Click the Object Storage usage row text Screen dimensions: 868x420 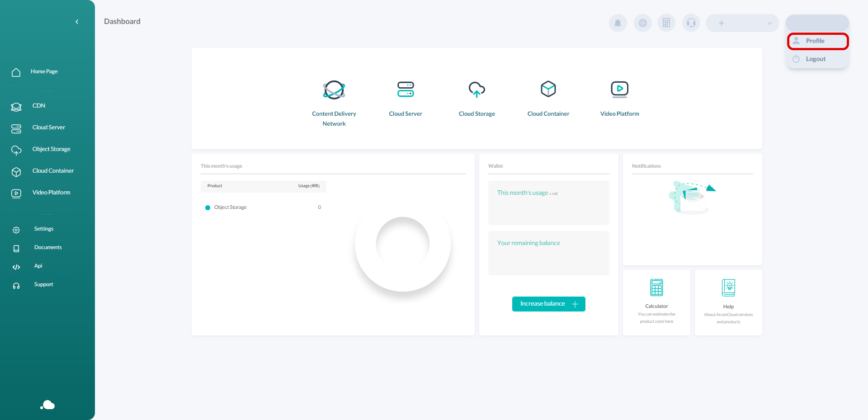coord(231,208)
